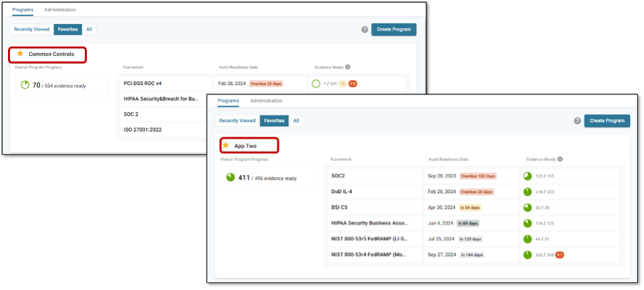Open Administration tab in App Two window
The image size is (644, 290).
tap(266, 101)
